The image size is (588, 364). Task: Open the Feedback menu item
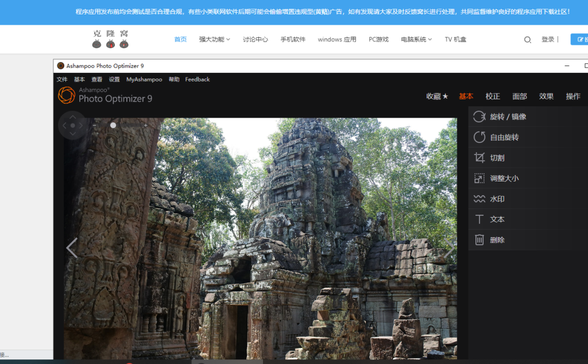coord(198,79)
